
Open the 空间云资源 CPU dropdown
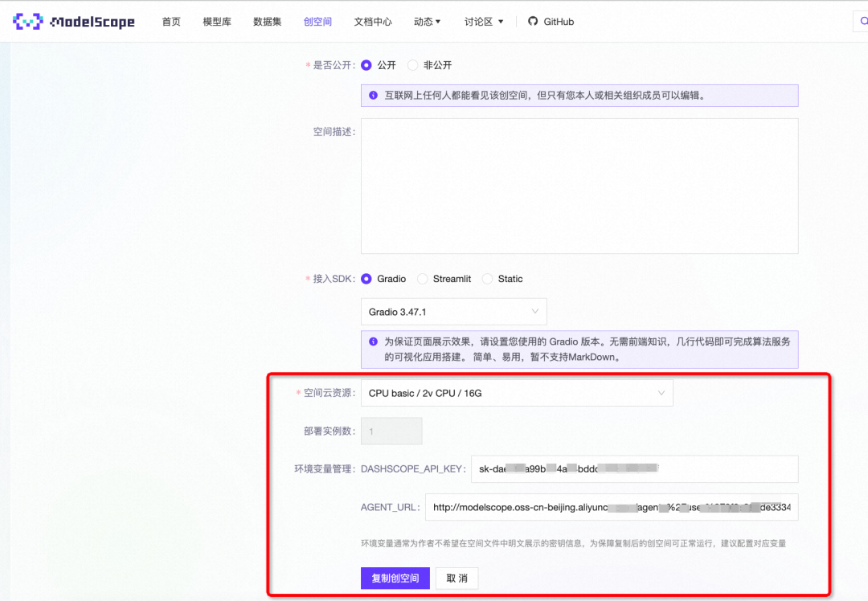pos(517,393)
